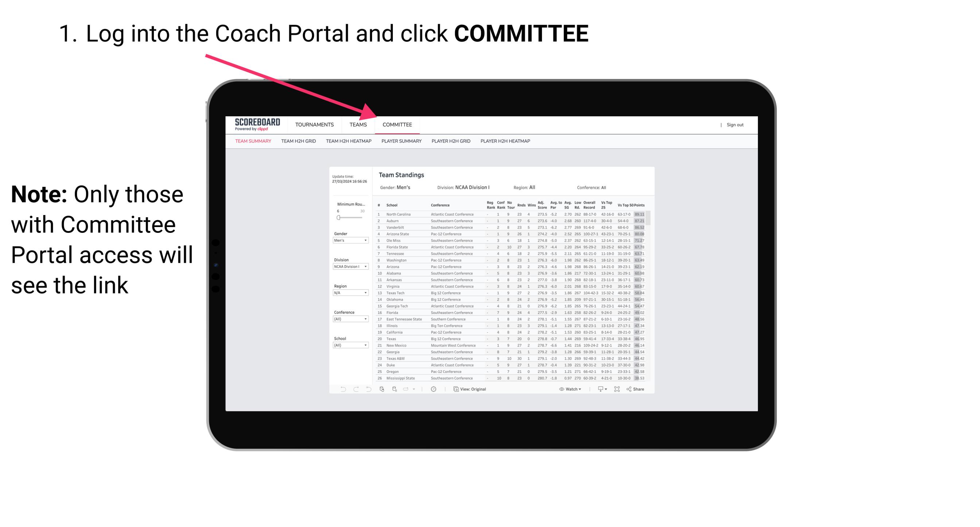Click the undo arrow icon
Image resolution: width=980 pixels, height=527 pixels.
pyautogui.click(x=338, y=389)
